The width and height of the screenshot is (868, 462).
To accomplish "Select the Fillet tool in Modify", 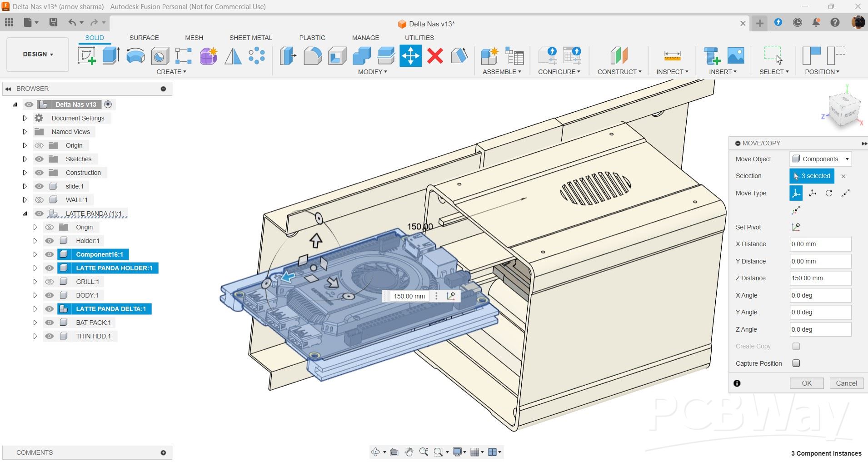I will point(312,56).
